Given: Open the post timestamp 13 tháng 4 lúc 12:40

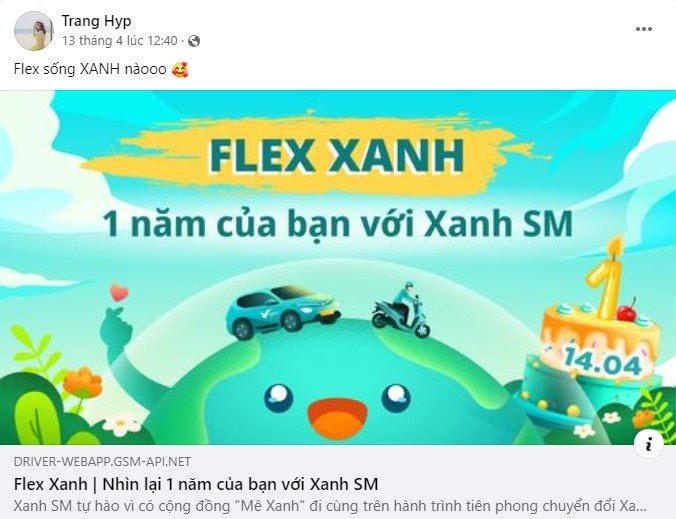Looking at the screenshot, I should [x=119, y=41].
